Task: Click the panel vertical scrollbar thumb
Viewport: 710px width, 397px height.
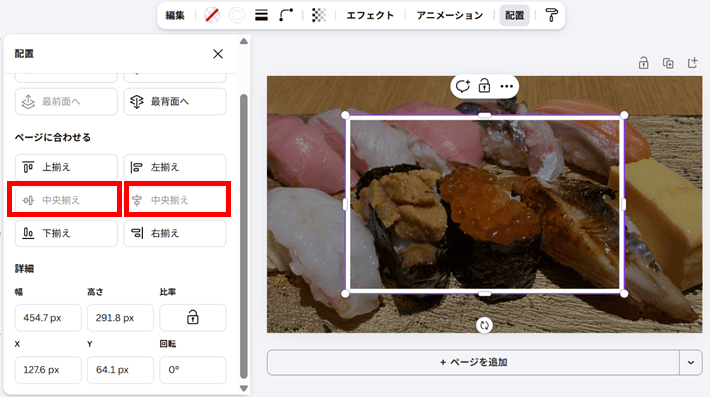Action: 244,236
